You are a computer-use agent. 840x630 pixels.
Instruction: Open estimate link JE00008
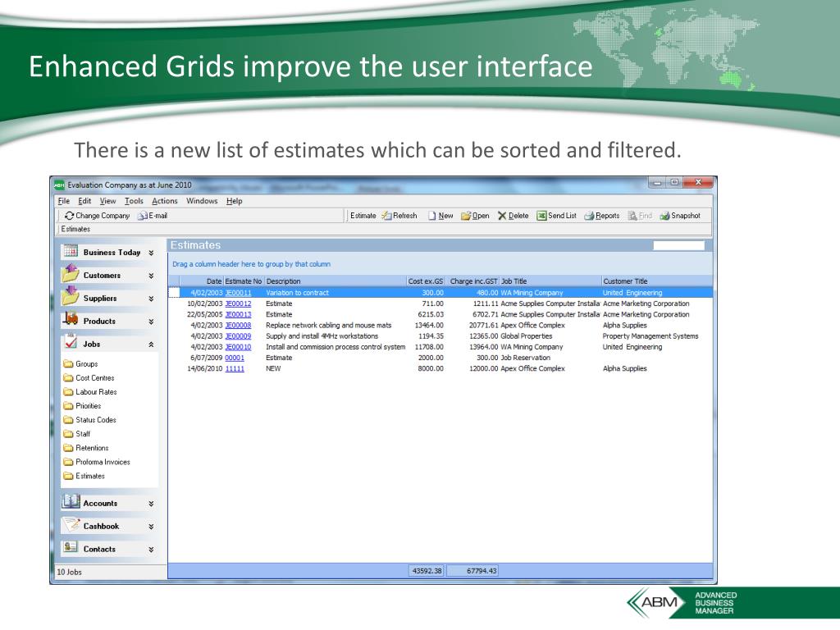[238, 325]
